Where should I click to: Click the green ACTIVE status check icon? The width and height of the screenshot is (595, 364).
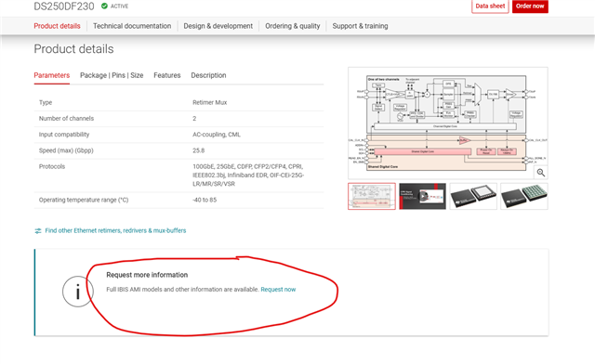(104, 6)
